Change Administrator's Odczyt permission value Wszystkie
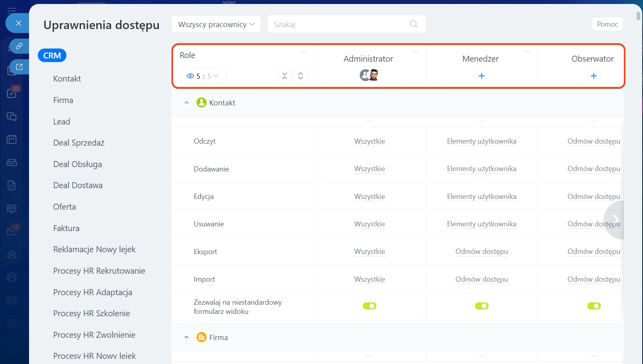Image resolution: width=643 pixels, height=364 pixels. click(x=369, y=141)
